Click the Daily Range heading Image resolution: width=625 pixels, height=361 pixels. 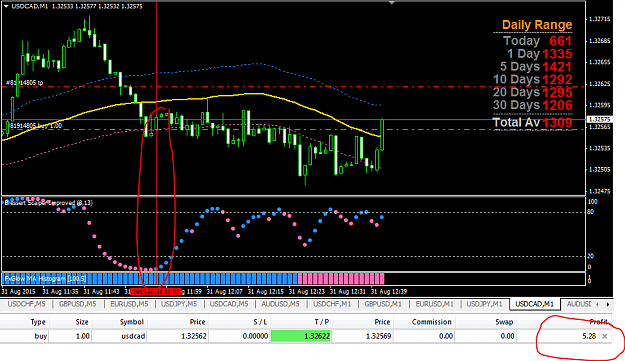(537, 25)
